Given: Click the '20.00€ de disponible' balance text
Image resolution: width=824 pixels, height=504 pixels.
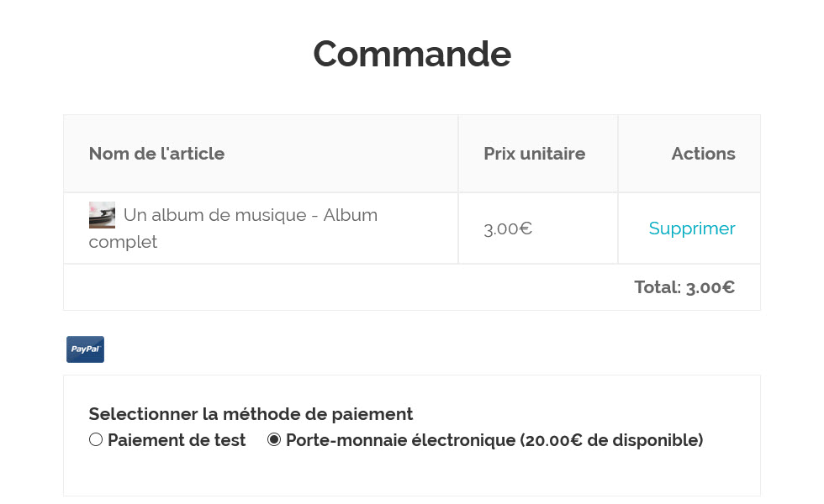Looking at the screenshot, I should 611,440.
